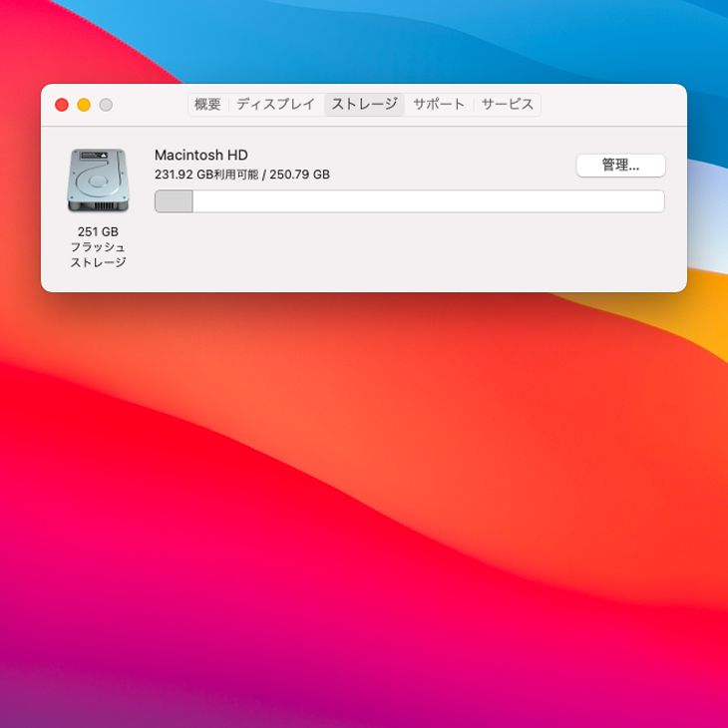Screen dimensions: 728x728
Task: Switch to the 概要 tab
Action: point(207,105)
